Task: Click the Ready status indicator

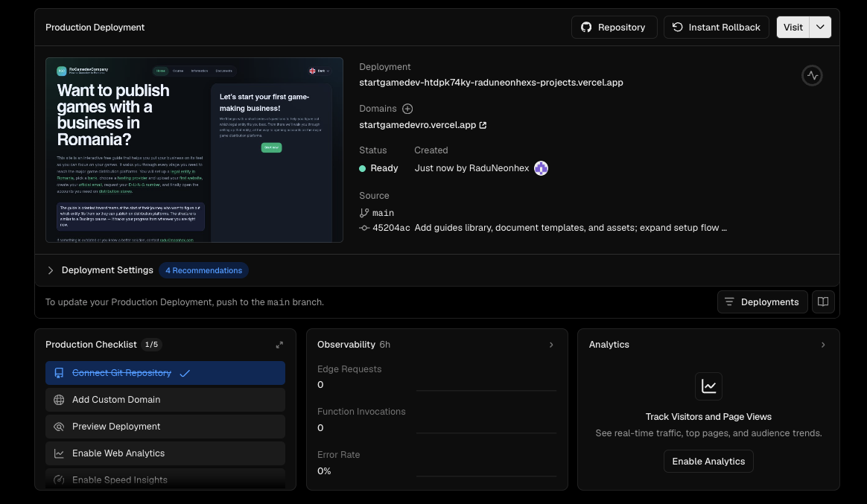Action: tap(379, 168)
